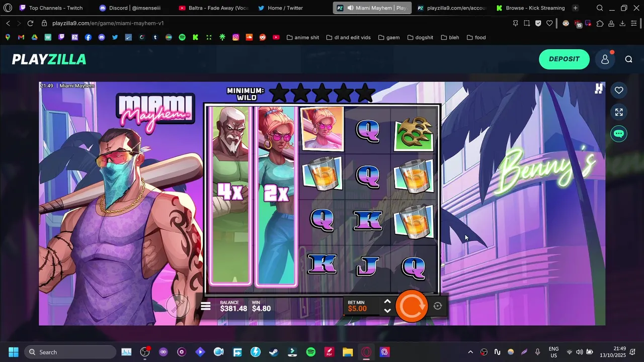Open YouTube bookmark icon
644x362 pixels.
click(x=276, y=37)
